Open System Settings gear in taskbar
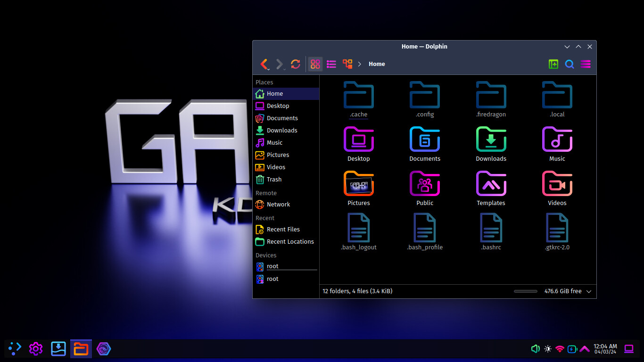This screenshot has width=644, height=362. [x=36, y=349]
